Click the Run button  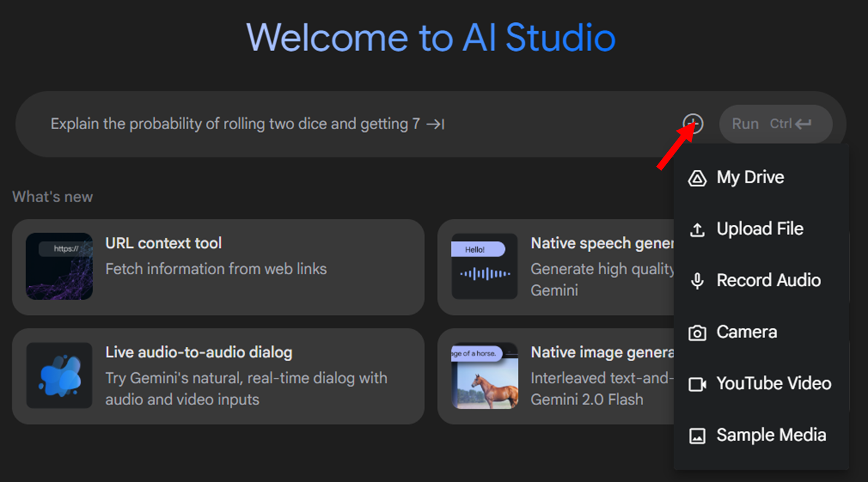776,124
